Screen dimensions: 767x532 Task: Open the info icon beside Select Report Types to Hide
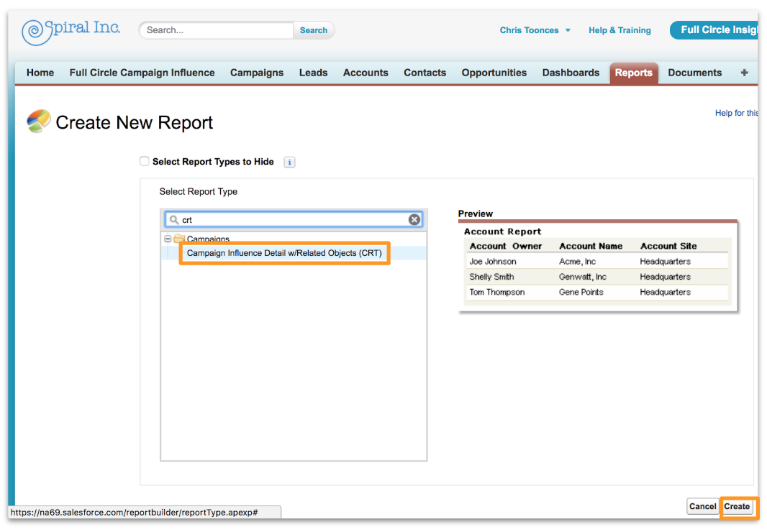pyautogui.click(x=289, y=162)
